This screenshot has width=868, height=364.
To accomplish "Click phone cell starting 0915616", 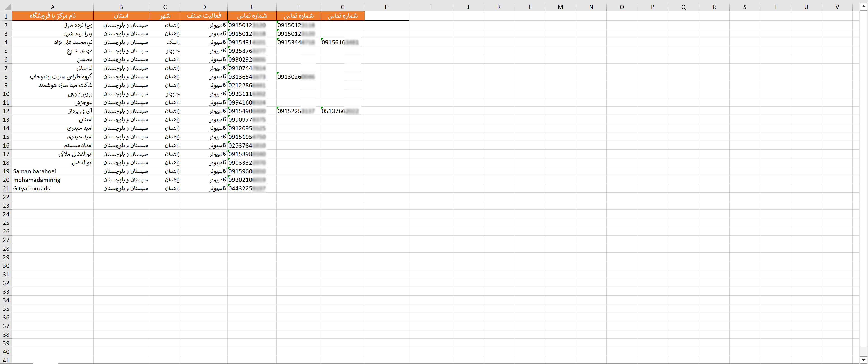I will tap(343, 42).
